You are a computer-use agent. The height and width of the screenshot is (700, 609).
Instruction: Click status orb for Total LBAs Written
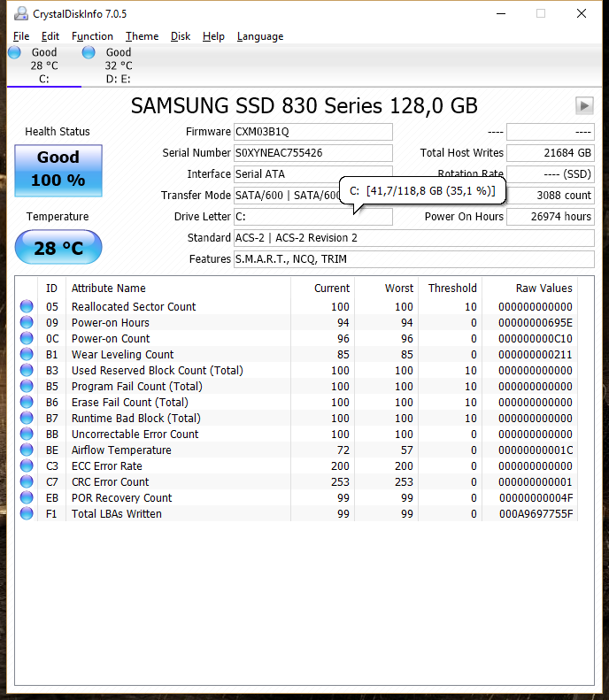[27, 513]
